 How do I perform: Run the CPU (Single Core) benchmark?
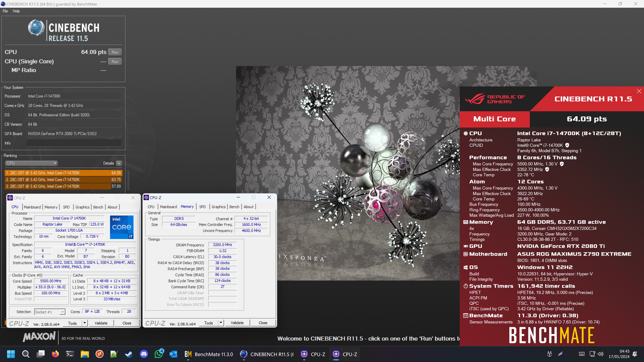(x=115, y=62)
